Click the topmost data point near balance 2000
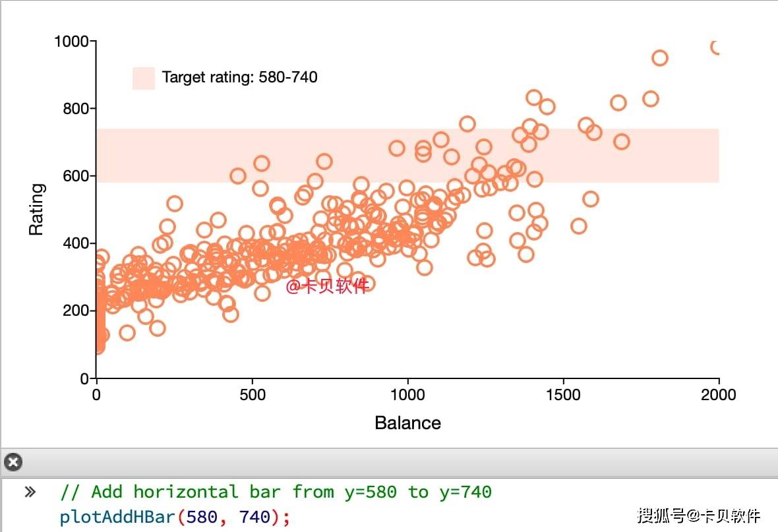Screen dimensions: 778x532 [716, 47]
